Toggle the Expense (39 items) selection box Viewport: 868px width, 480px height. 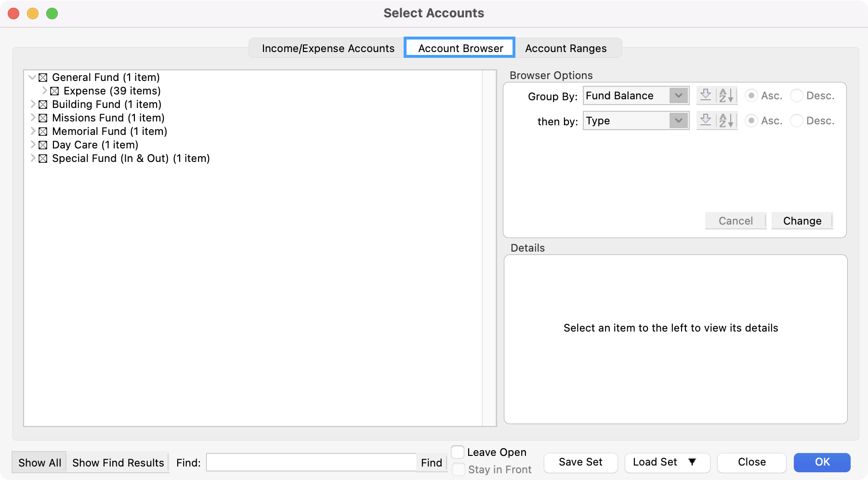(x=54, y=91)
